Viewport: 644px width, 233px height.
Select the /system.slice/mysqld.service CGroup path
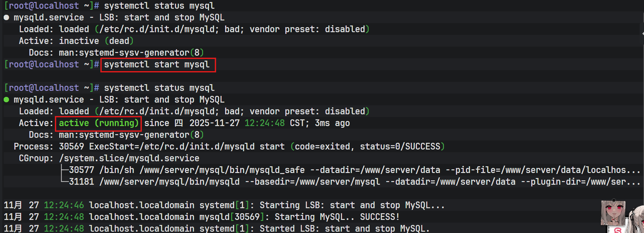[129, 158]
